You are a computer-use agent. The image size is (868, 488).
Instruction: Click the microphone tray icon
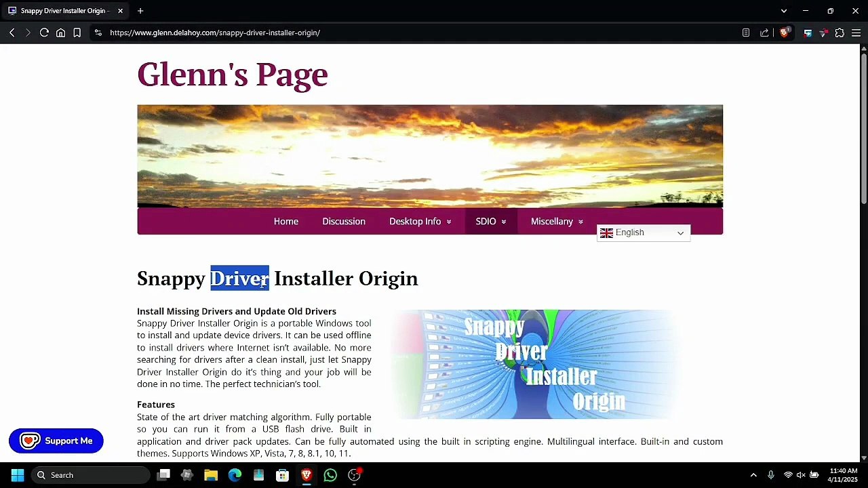coord(771,475)
